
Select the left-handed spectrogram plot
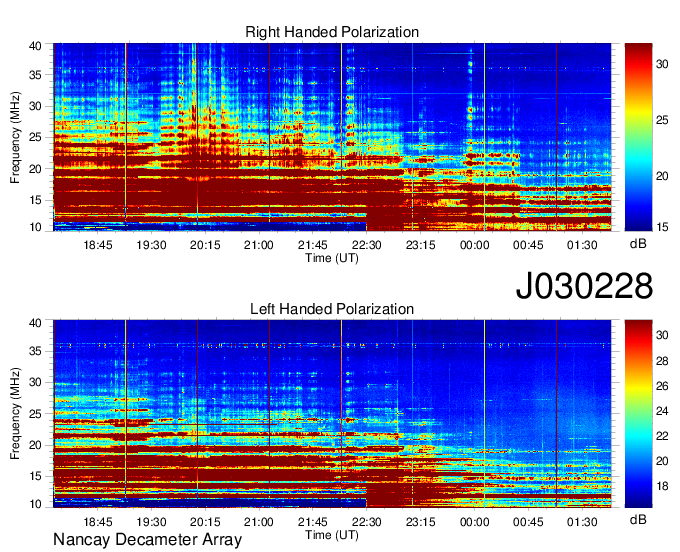pyautogui.click(x=332, y=414)
